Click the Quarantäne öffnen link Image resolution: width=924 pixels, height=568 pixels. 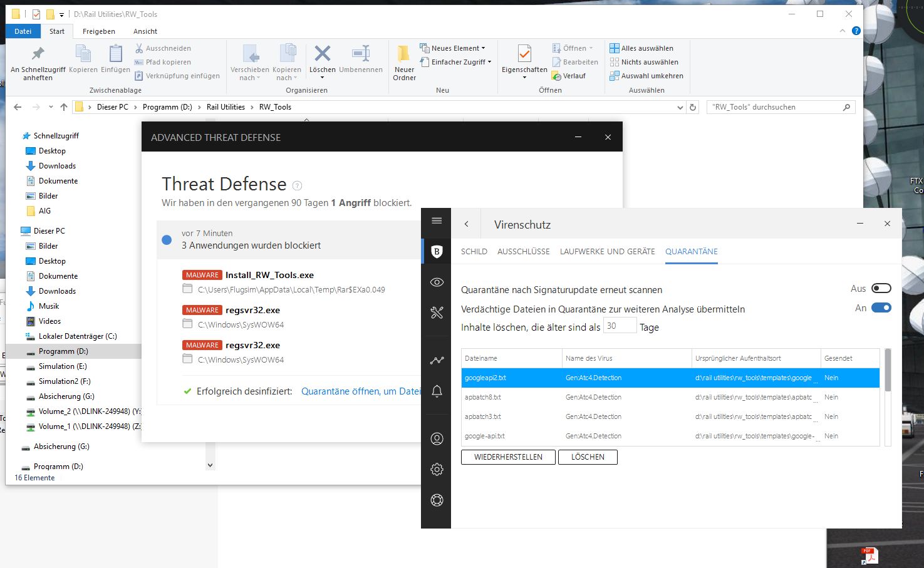[x=360, y=391]
